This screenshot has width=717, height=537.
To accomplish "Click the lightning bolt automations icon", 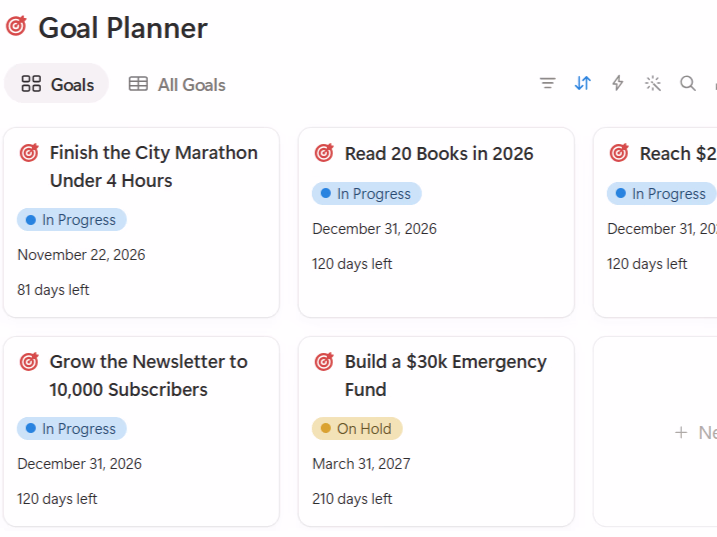I will (x=618, y=83).
